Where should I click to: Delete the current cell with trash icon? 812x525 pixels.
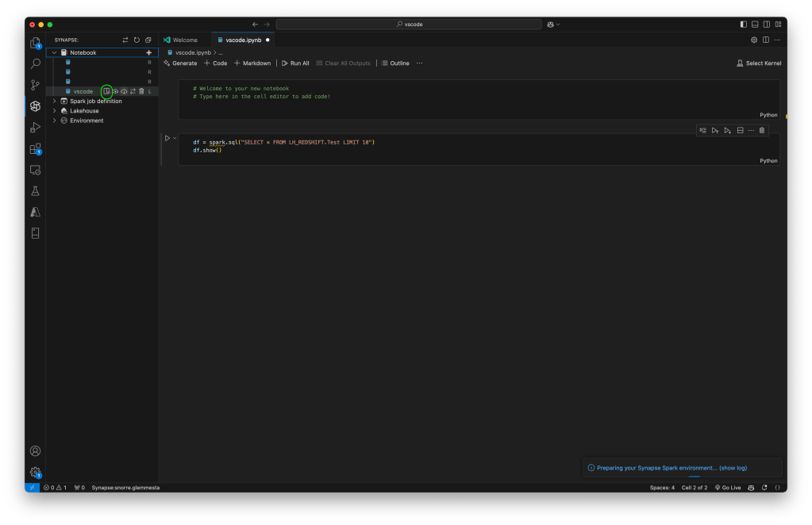pyautogui.click(x=762, y=130)
